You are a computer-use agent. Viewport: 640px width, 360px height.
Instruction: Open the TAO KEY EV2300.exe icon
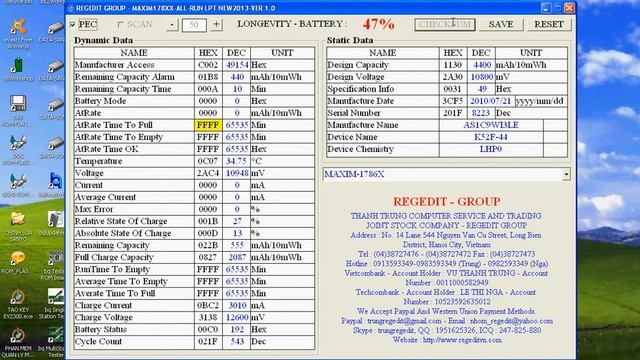coord(18,297)
